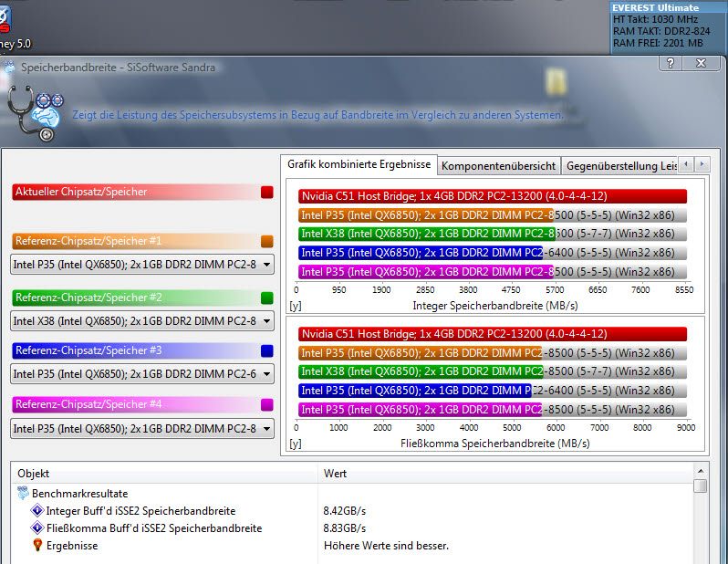Screen dimensions: 728x564
Task: Click red Nvidia C51 bar in Fließkomma chart
Action: tap(492, 334)
